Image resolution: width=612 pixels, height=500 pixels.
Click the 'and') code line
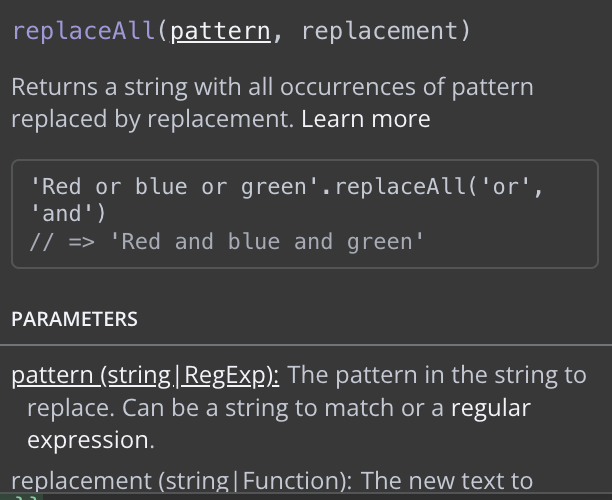[68, 214]
